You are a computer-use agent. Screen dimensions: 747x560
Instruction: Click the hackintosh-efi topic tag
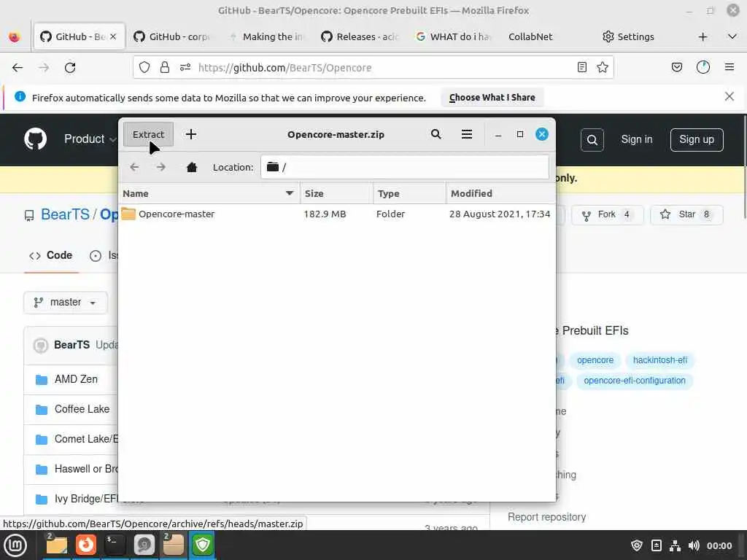point(659,360)
